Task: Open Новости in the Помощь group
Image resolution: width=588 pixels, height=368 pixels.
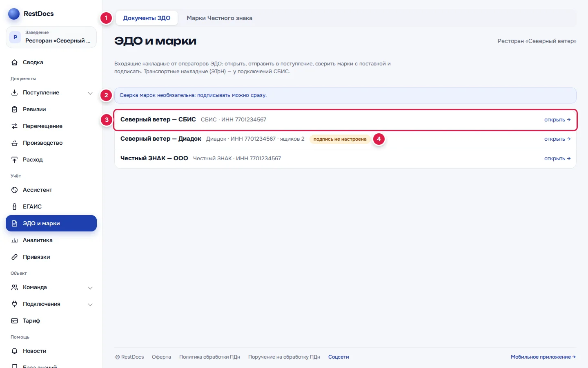Action: coord(51,351)
